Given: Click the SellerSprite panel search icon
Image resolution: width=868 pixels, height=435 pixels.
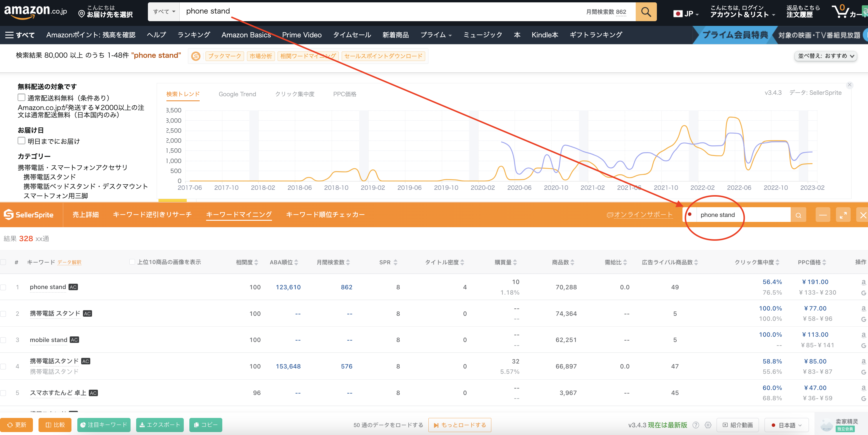Looking at the screenshot, I should (x=798, y=215).
